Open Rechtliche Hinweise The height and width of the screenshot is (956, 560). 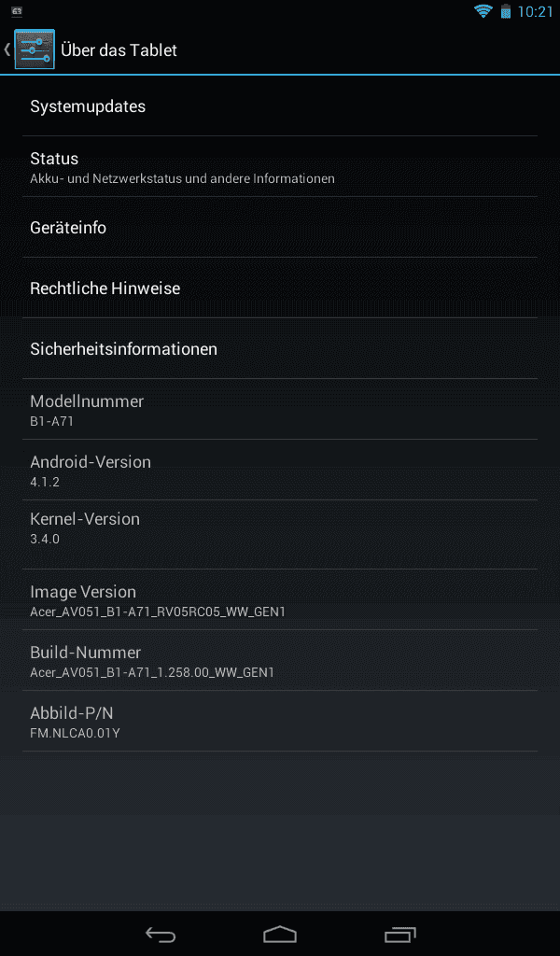(280, 288)
